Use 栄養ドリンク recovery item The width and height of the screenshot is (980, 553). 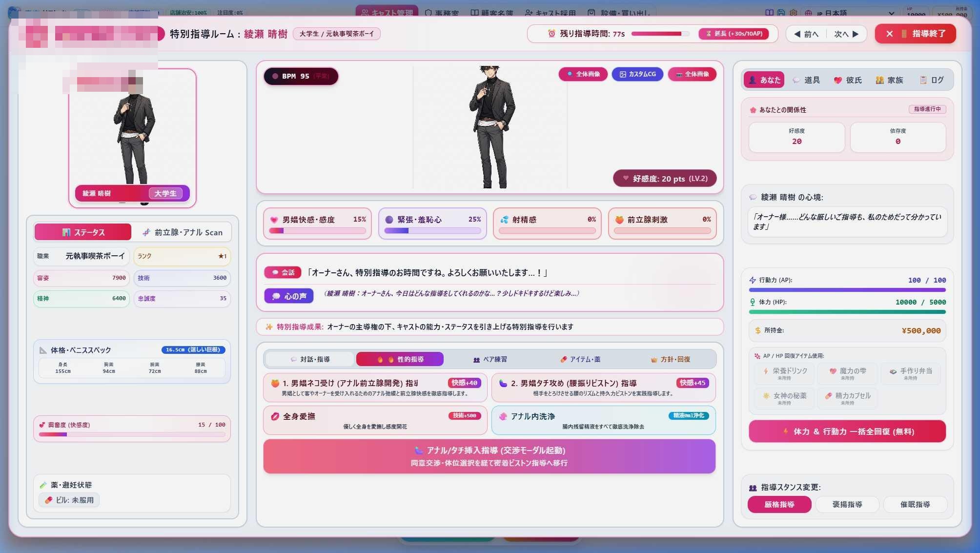coord(784,373)
